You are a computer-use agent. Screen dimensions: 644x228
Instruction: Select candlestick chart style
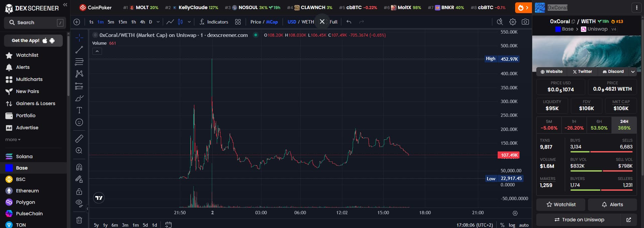(x=180, y=22)
